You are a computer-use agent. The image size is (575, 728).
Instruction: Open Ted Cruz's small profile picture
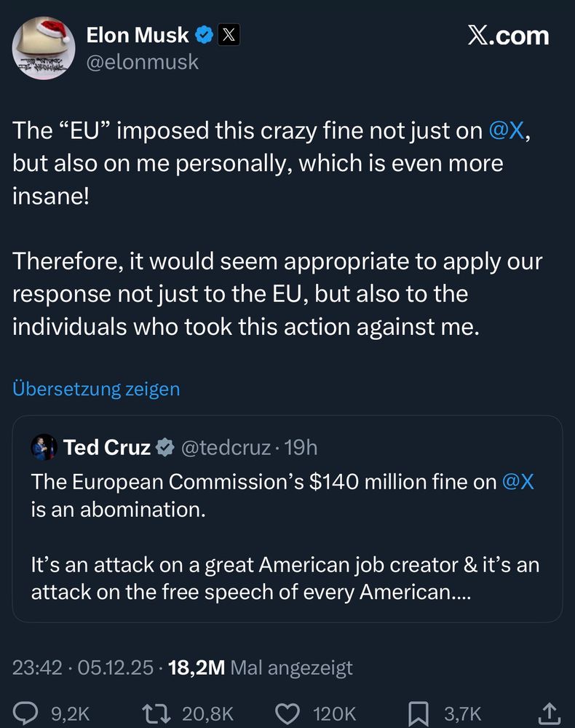44,446
